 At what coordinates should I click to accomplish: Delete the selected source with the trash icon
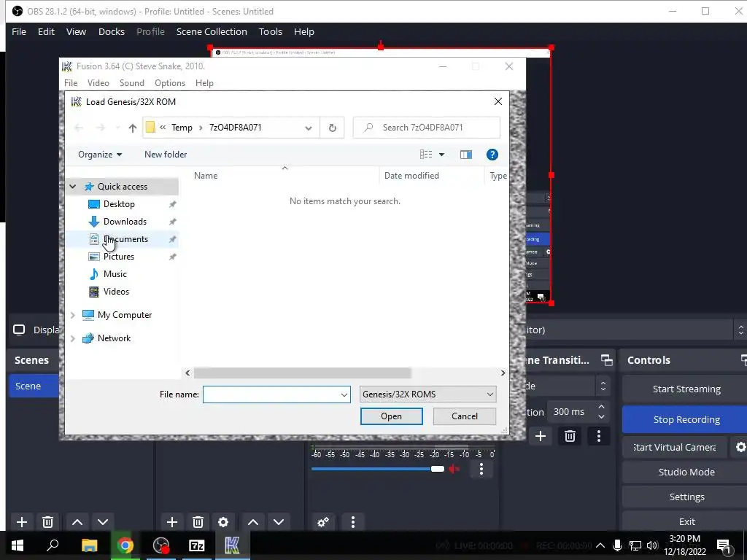[x=198, y=522]
